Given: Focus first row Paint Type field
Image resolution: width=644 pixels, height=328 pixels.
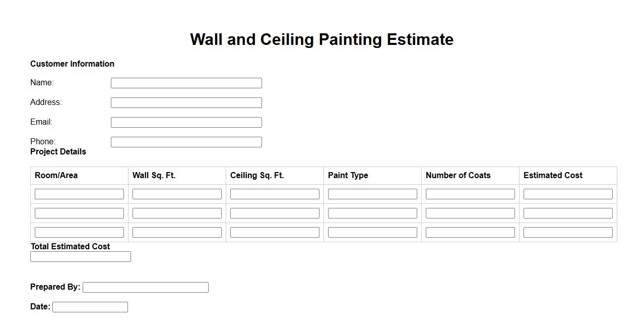Looking at the screenshot, I should (372, 194).
